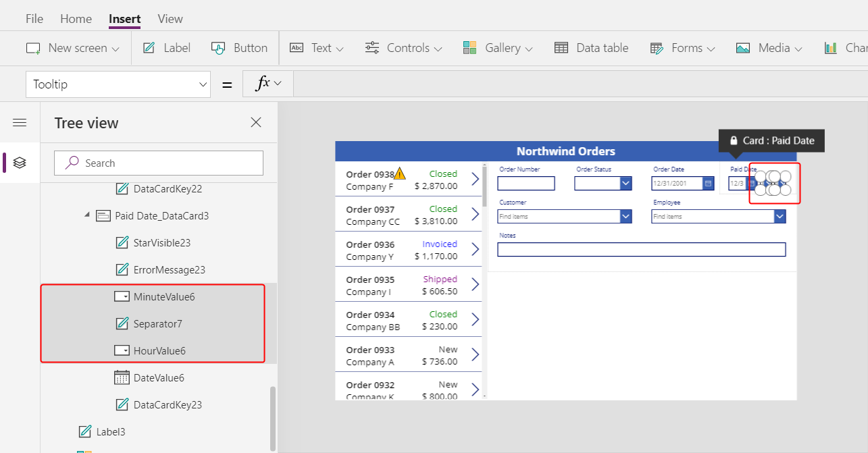Image resolution: width=868 pixels, height=453 pixels.
Task: Click the Forms toolbar icon
Action: point(656,47)
